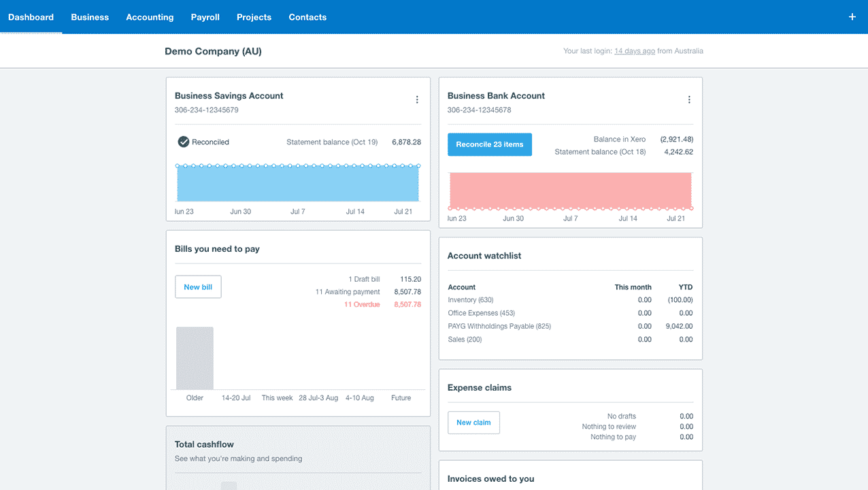Click Reconcile 23 items button

(x=490, y=144)
